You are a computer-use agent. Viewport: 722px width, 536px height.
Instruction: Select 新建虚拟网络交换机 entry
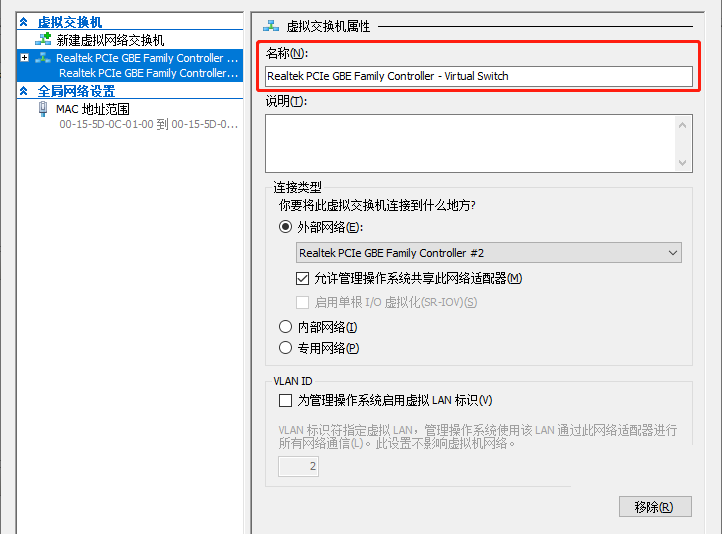click(x=110, y=40)
